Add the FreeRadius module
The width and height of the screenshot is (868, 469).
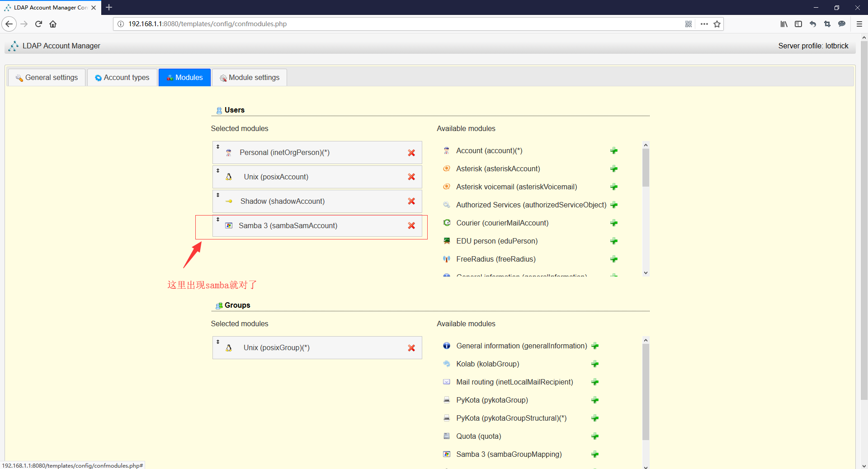point(614,259)
